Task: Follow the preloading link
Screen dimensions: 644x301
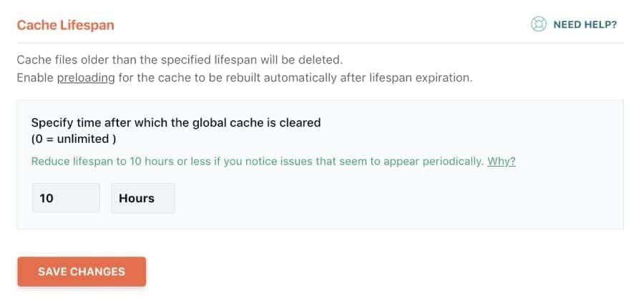Action: pyautogui.click(x=86, y=77)
